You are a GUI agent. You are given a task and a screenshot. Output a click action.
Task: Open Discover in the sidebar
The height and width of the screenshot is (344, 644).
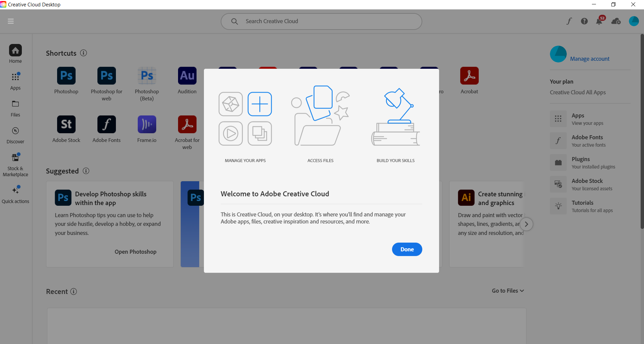click(15, 135)
